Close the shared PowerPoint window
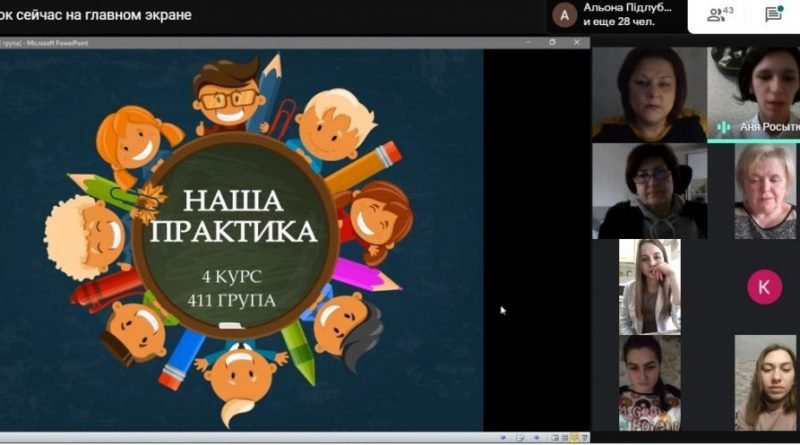Screen dimensions: 800x445 click(x=577, y=42)
